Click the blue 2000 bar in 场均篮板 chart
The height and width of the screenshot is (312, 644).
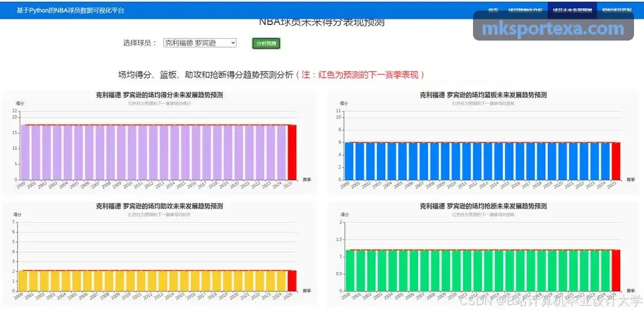(x=349, y=161)
